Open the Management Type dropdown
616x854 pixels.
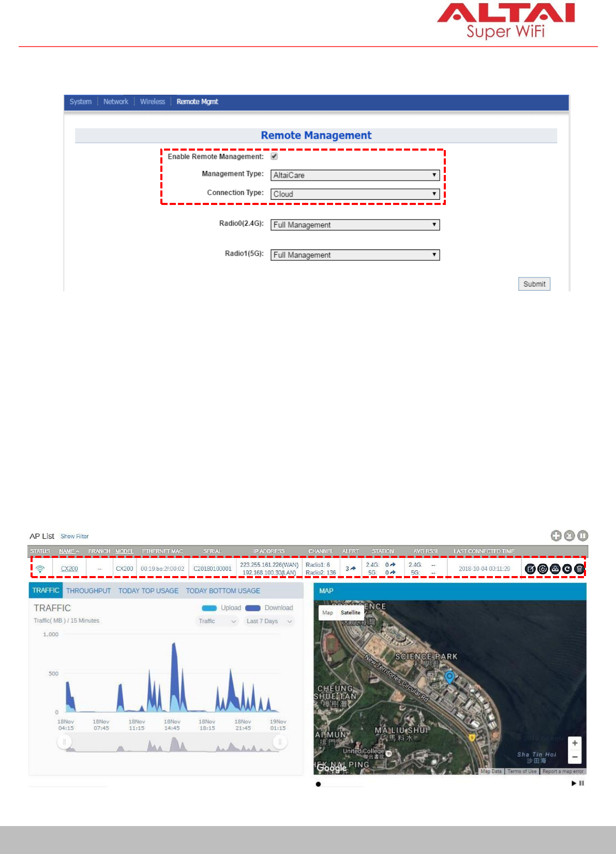tap(355, 175)
